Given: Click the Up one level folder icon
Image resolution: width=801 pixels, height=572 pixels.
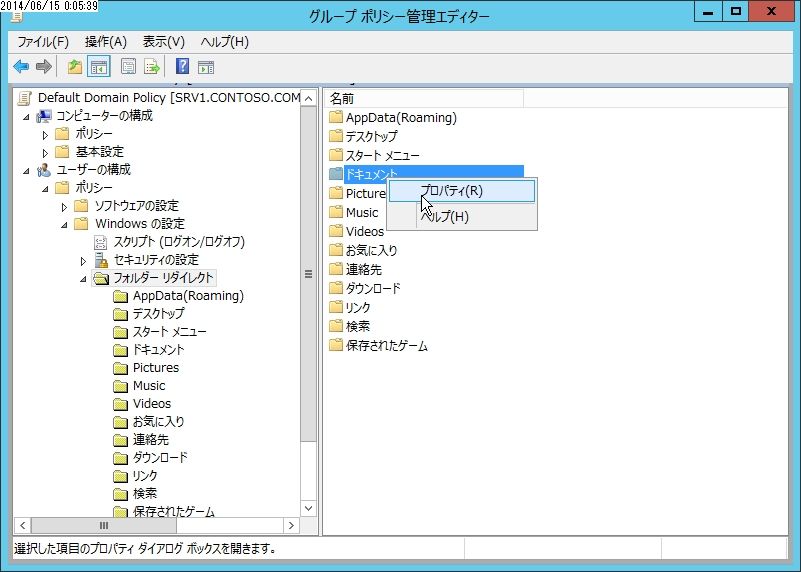Looking at the screenshot, I should click(75, 66).
